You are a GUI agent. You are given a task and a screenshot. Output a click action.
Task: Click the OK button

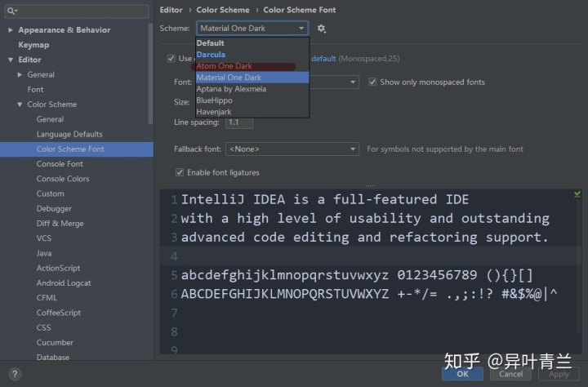tap(462, 374)
